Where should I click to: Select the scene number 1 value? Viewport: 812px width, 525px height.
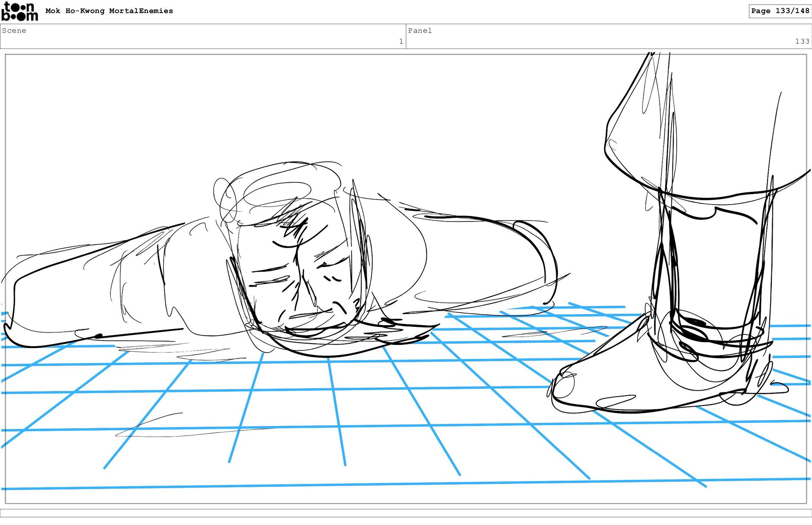(x=401, y=41)
